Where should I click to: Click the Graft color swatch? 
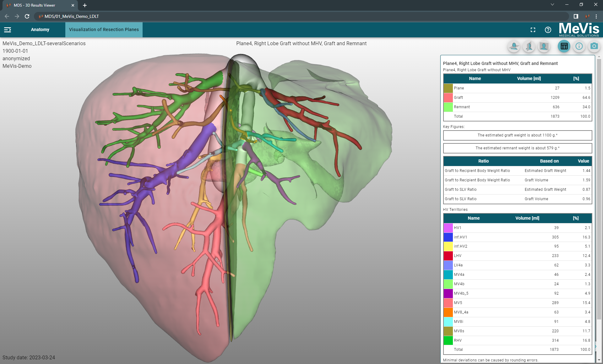pos(448,98)
